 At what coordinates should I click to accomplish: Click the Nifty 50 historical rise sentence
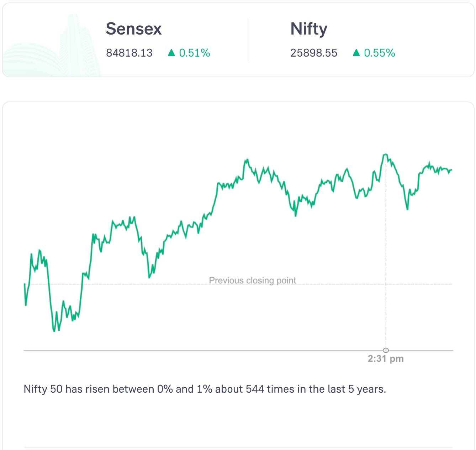click(x=205, y=389)
